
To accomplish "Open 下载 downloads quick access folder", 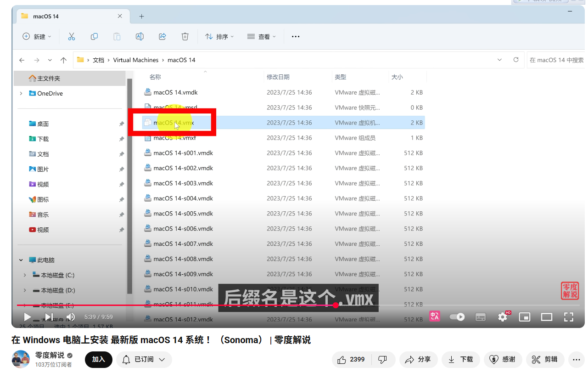I will (x=43, y=139).
